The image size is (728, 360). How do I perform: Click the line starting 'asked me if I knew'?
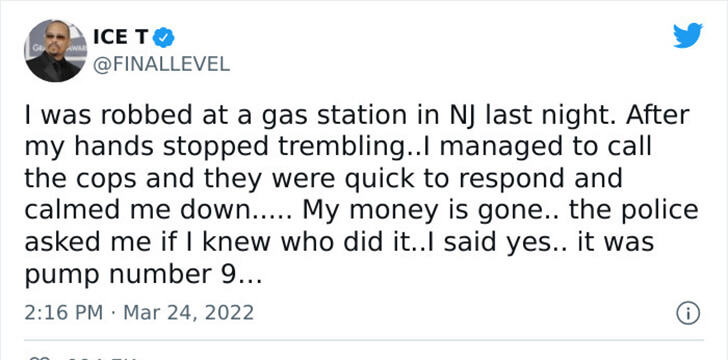339,243
